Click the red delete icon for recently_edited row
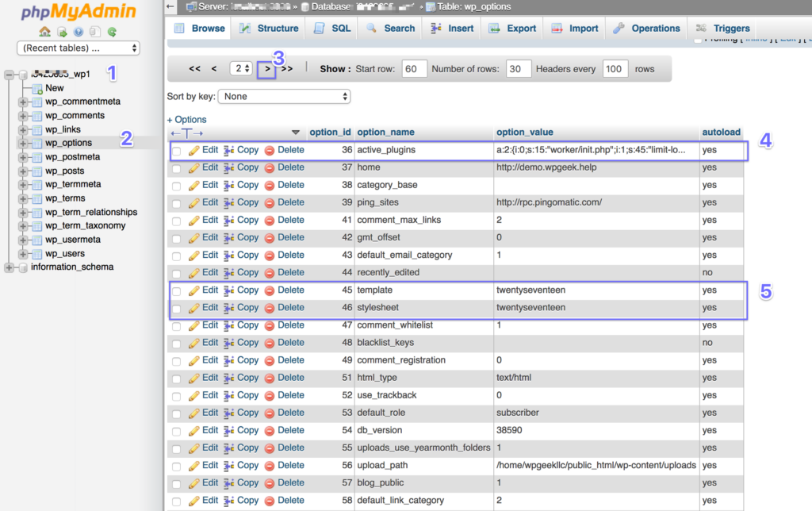This screenshot has height=511, width=812. 270,273
